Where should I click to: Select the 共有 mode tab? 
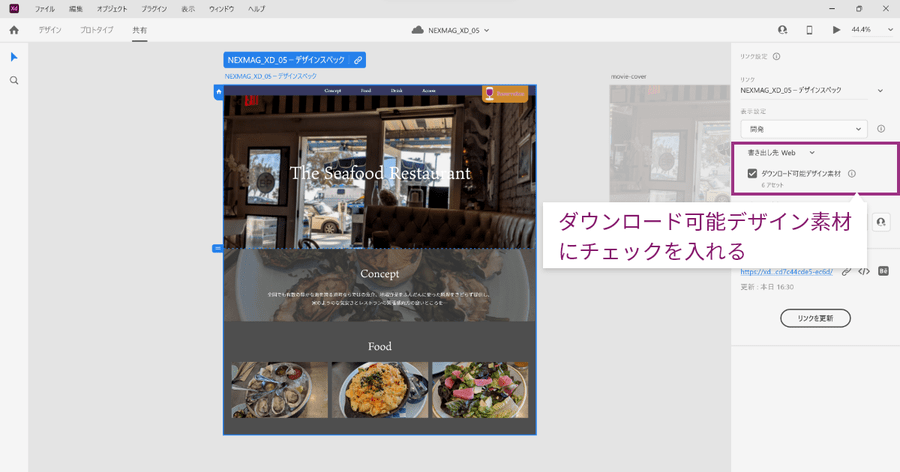pos(139,30)
